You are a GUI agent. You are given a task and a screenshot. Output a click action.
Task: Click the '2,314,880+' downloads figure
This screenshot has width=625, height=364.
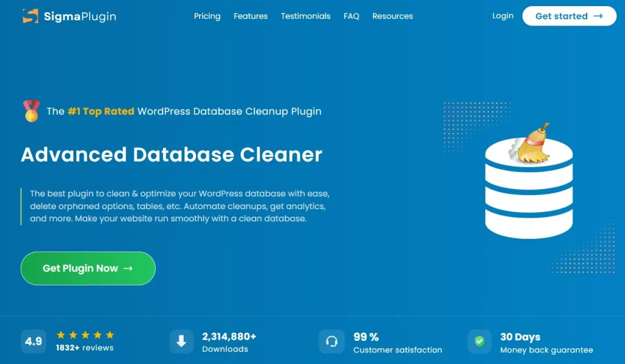[x=229, y=337]
